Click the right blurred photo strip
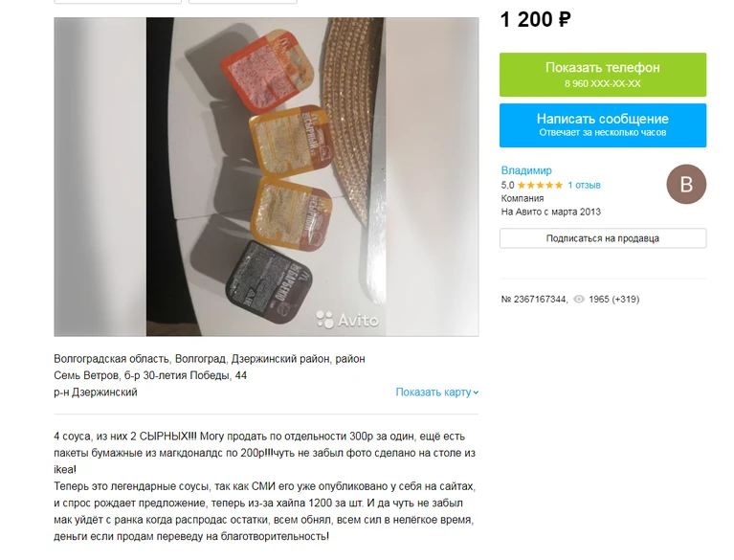 432,176
